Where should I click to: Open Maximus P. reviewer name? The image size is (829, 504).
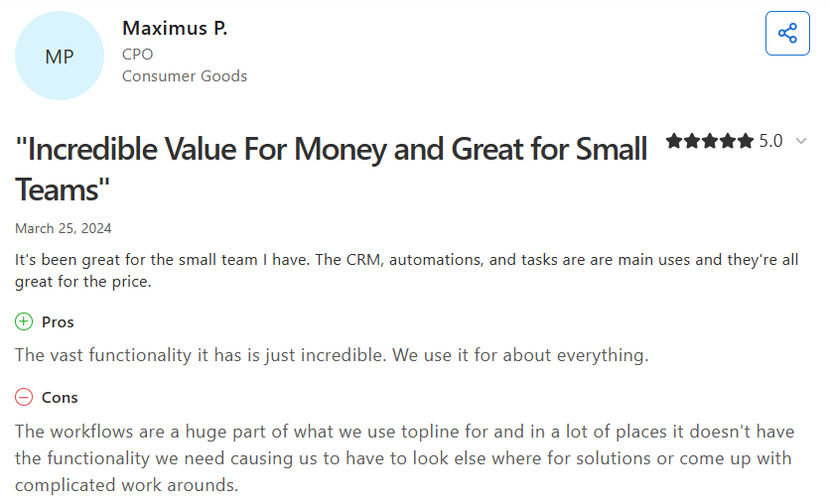coord(175,28)
